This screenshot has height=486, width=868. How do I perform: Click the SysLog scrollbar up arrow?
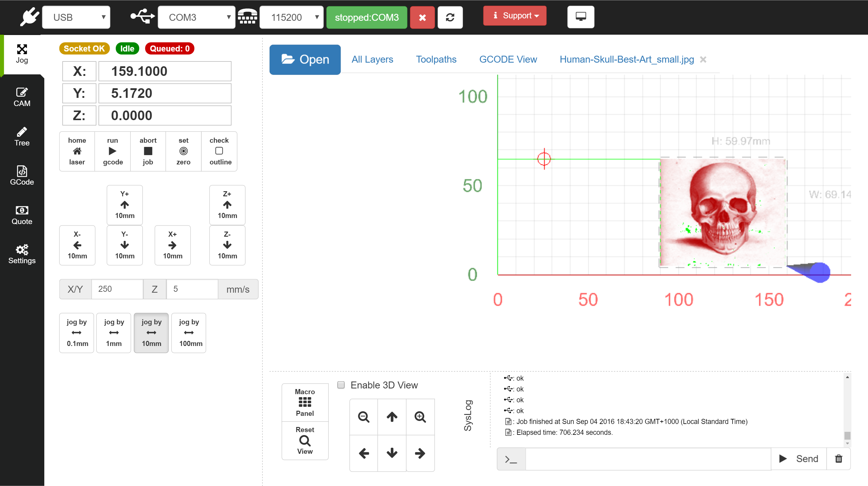[x=848, y=377]
